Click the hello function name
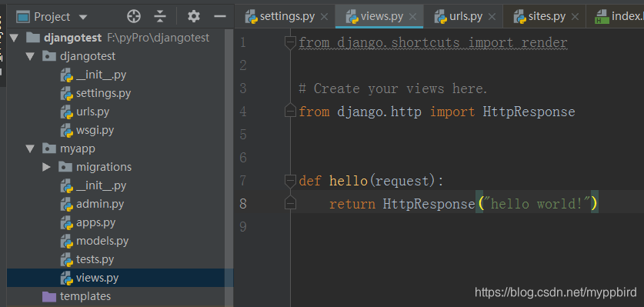The width and height of the screenshot is (644, 307). pos(349,181)
